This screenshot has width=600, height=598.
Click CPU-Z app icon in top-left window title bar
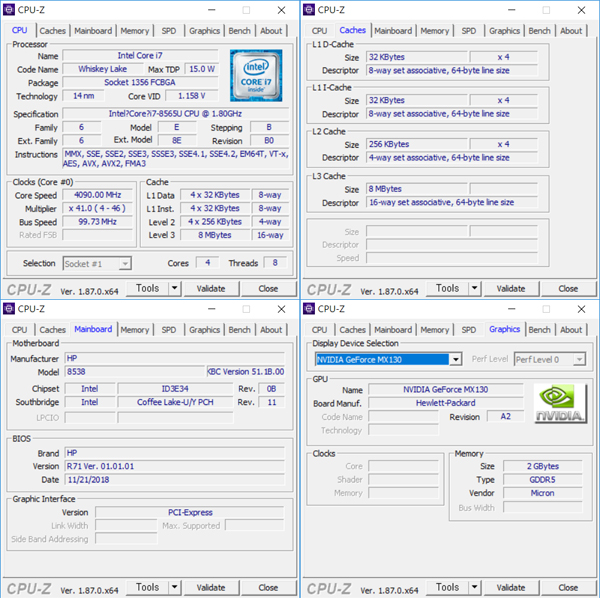pyautogui.click(x=9, y=10)
